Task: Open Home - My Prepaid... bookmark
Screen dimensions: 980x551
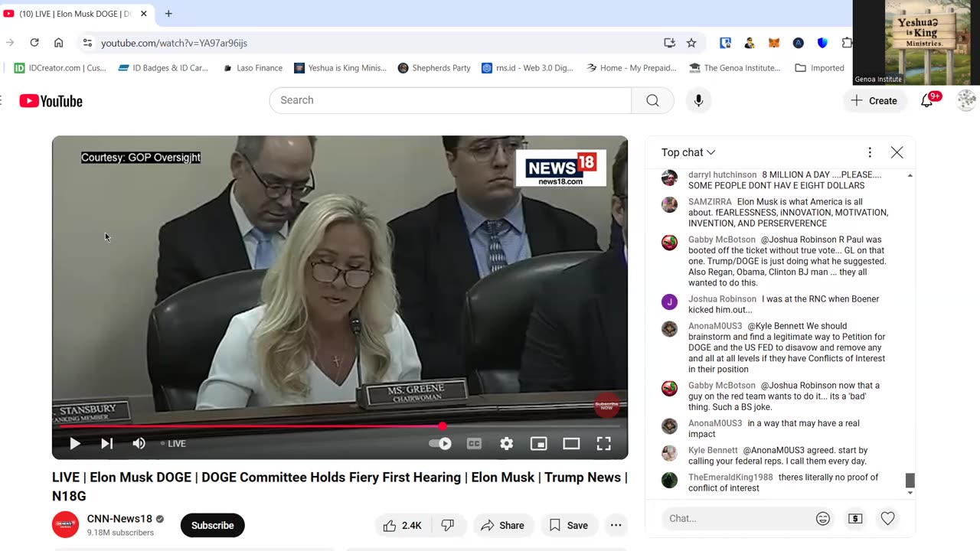Action: click(632, 68)
